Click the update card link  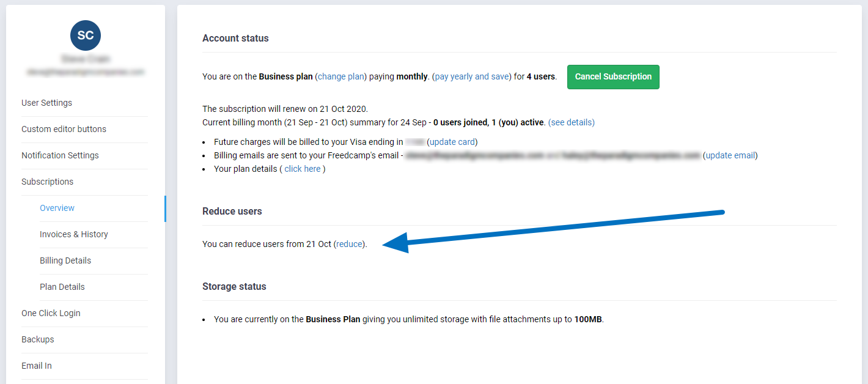pyautogui.click(x=452, y=142)
